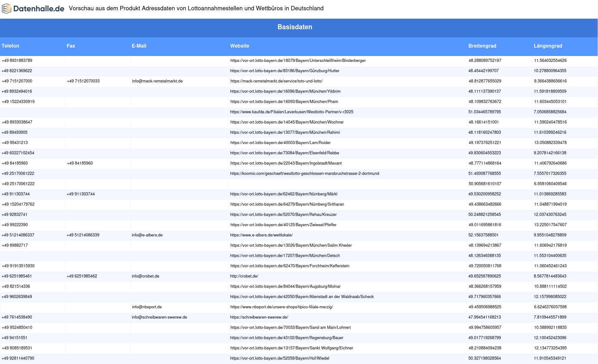Select longitude value 6.6246376037598
The image size is (598, 364).
550,307
